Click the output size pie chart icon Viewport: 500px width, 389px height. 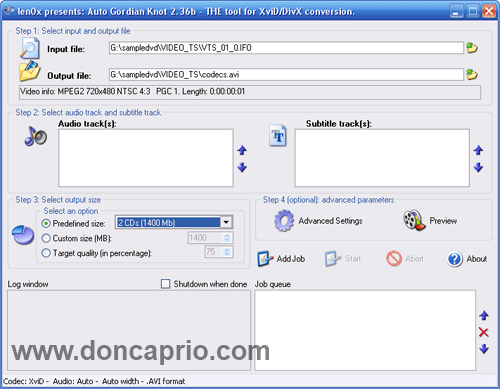tap(23, 235)
